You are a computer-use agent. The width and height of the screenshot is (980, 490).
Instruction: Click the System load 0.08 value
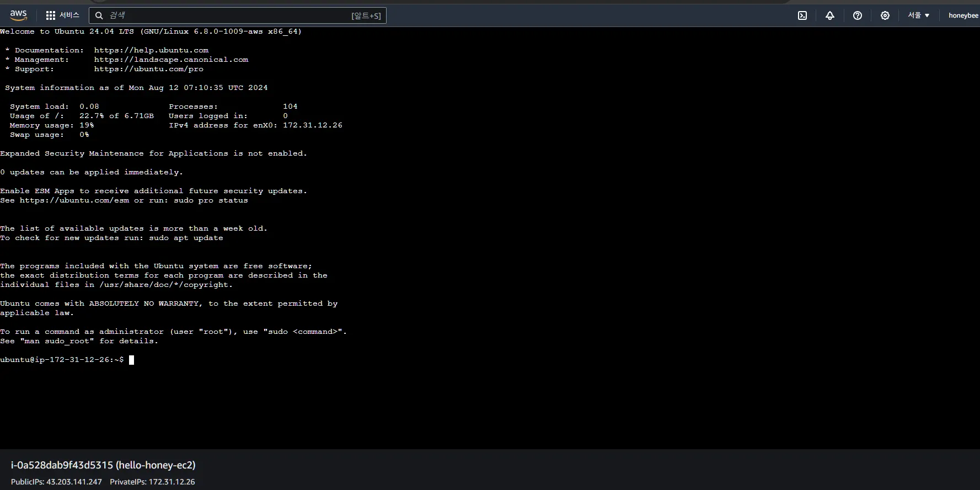(x=89, y=106)
